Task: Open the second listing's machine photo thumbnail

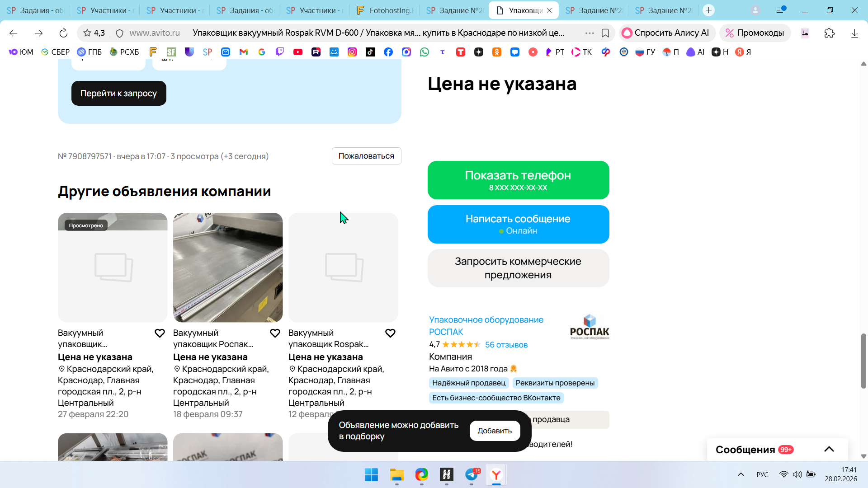Action: click(x=228, y=267)
